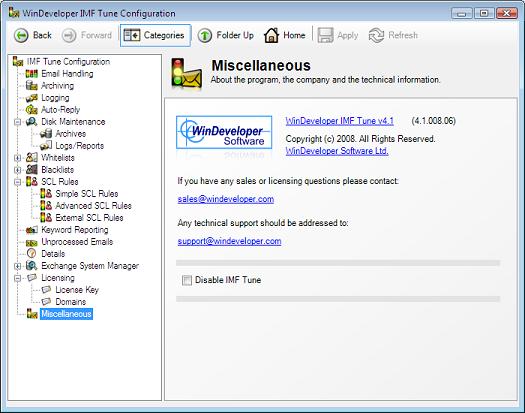
Task: Select the External SCL Rules icon
Action: click(x=46, y=218)
